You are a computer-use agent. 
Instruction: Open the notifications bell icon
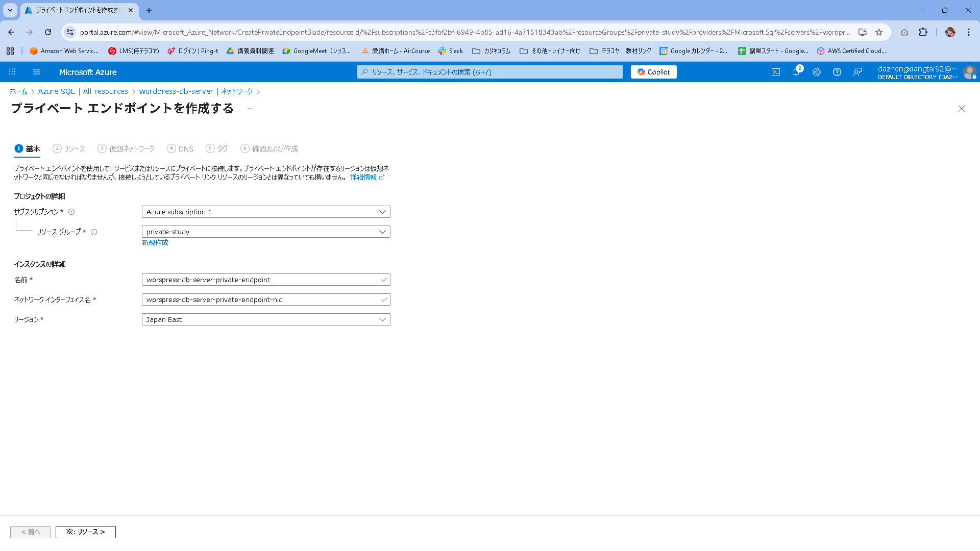[796, 72]
